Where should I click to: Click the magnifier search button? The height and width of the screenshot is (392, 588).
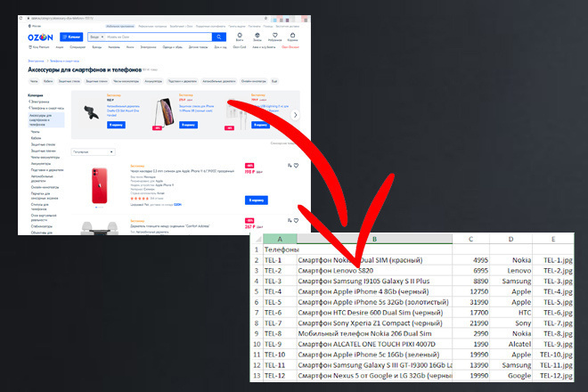219,37
